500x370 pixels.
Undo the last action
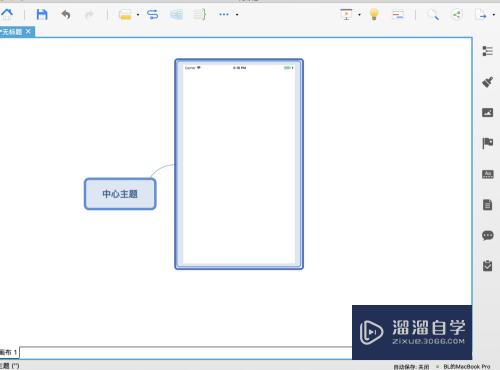(66, 15)
